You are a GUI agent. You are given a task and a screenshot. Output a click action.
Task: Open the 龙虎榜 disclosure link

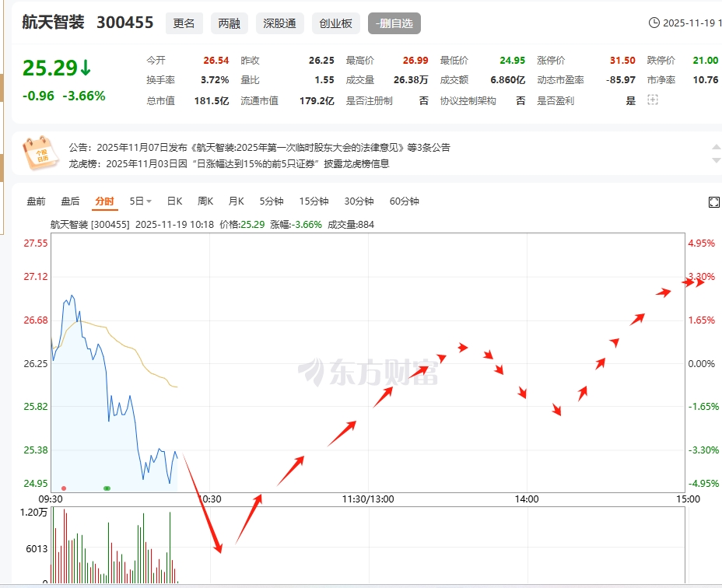pos(229,164)
